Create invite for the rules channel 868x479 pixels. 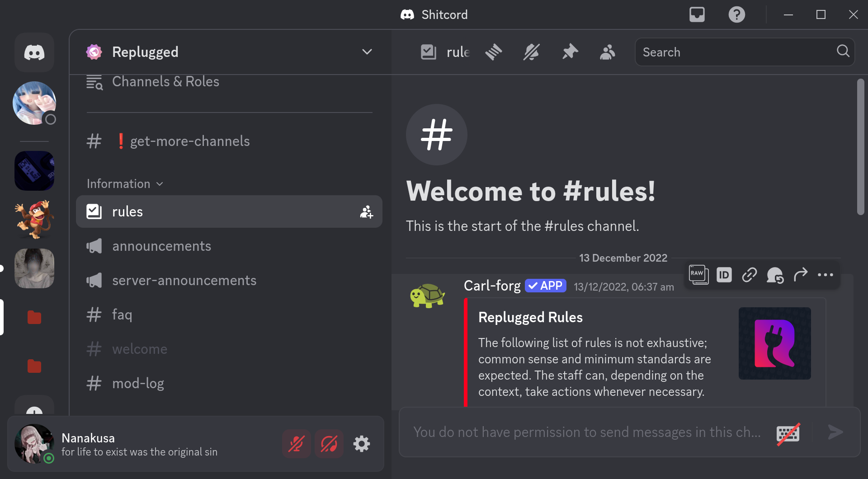pos(367,211)
